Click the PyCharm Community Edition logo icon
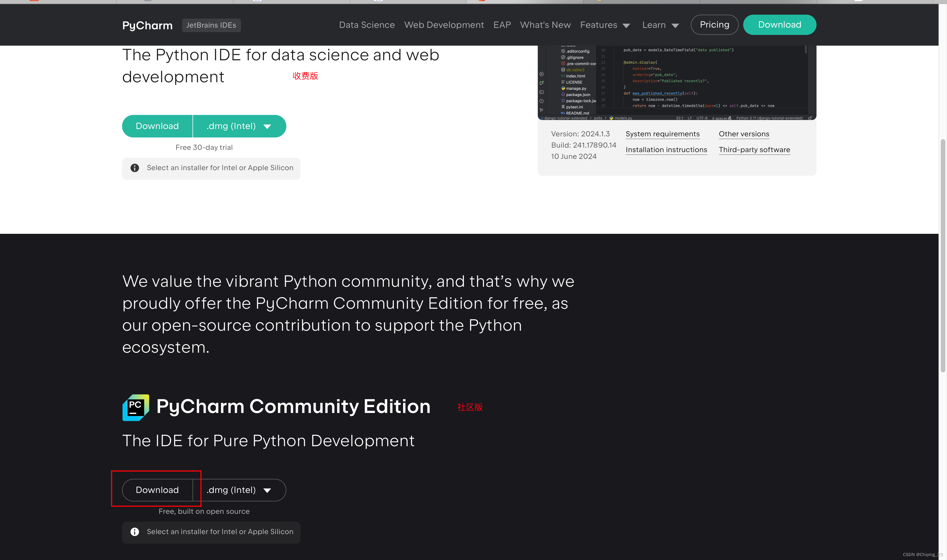Screen dimensions: 947x560 pyautogui.click(x=136, y=408)
